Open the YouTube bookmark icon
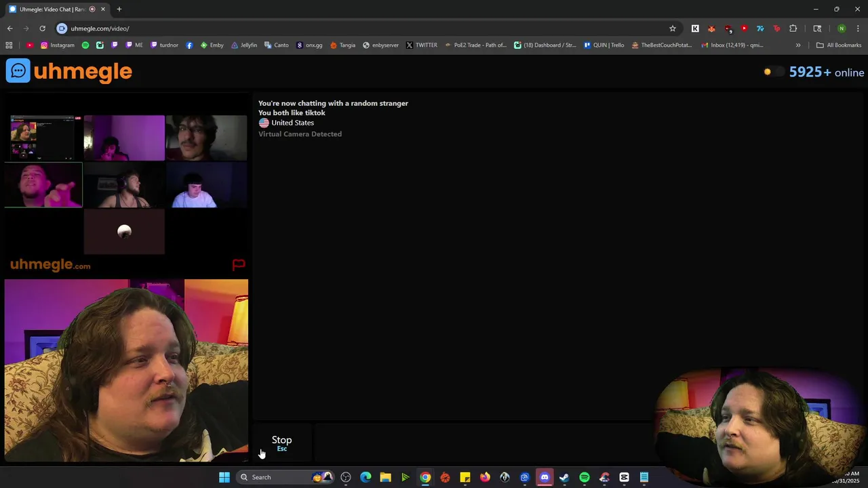The width and height of the screenshot is (868, 488). (x=30, y=45)
